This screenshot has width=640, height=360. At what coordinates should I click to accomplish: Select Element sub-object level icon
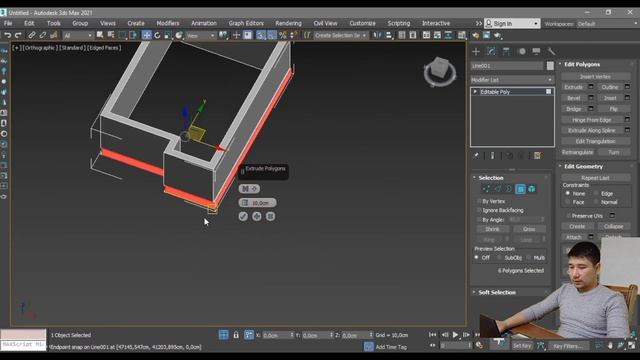click(531, 189)
